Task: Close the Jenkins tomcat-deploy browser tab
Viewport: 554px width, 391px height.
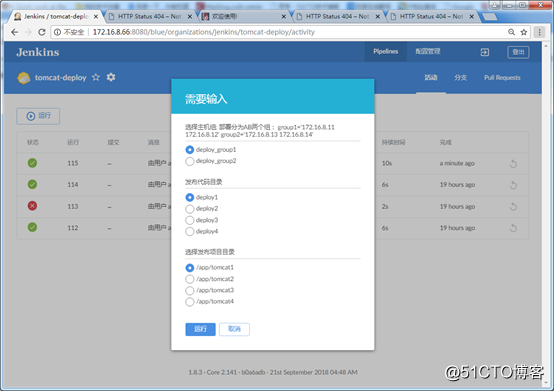Action: tap(96, 17)
